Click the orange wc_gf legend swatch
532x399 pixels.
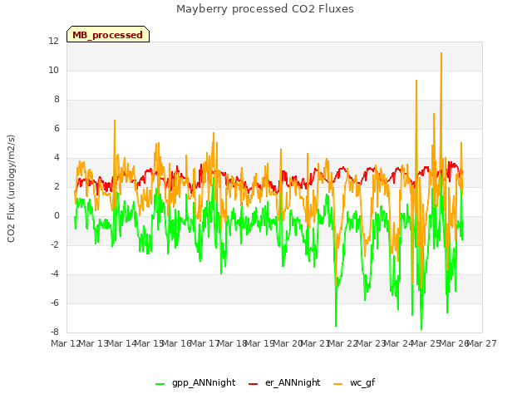(x=338, y=384)
